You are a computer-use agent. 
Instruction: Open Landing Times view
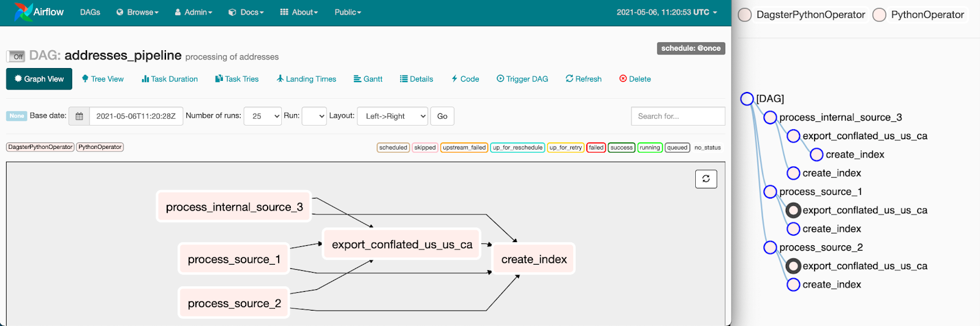[306, 79]
